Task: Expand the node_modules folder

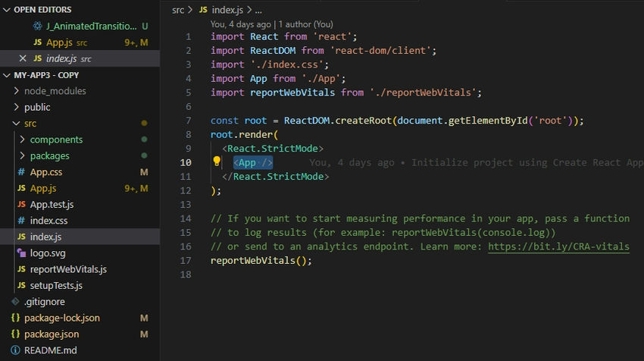Action: click(x=55, y=91)
